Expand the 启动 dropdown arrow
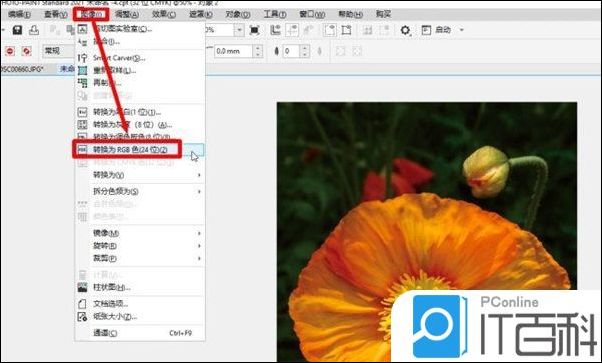 (x=462, y=30)
